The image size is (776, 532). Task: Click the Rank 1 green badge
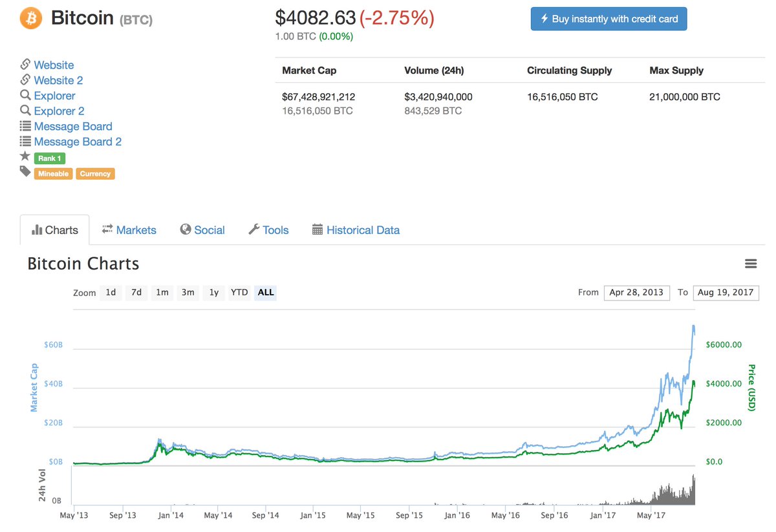49,158
